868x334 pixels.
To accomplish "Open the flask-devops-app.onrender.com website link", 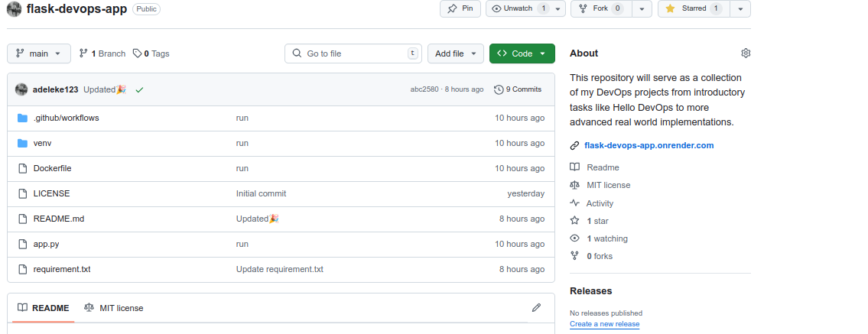I will pos(649,145).
